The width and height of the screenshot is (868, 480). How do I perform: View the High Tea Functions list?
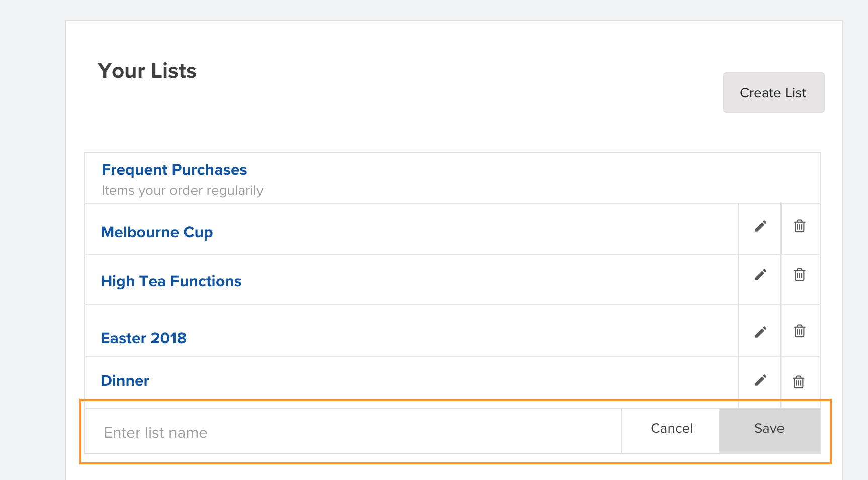[171, 281]
